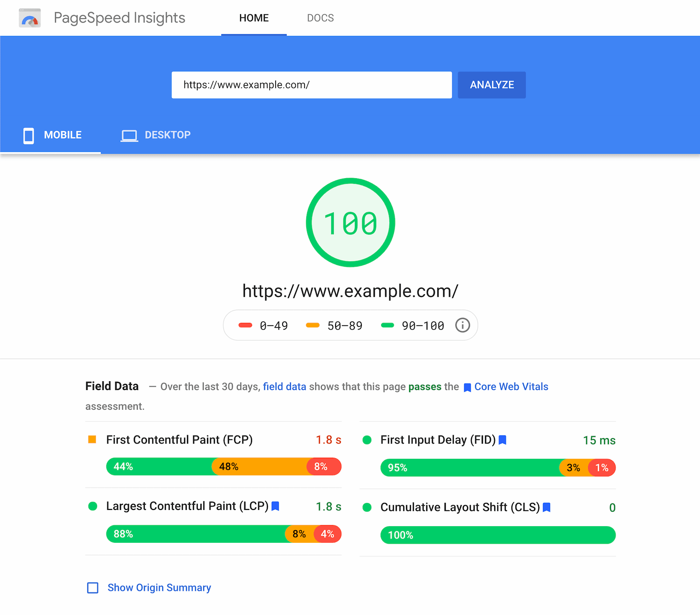Click the PageSpeed Insights logo icon
Image resolution: width=700 pixels, height=615 pixels.
point(29,18)
